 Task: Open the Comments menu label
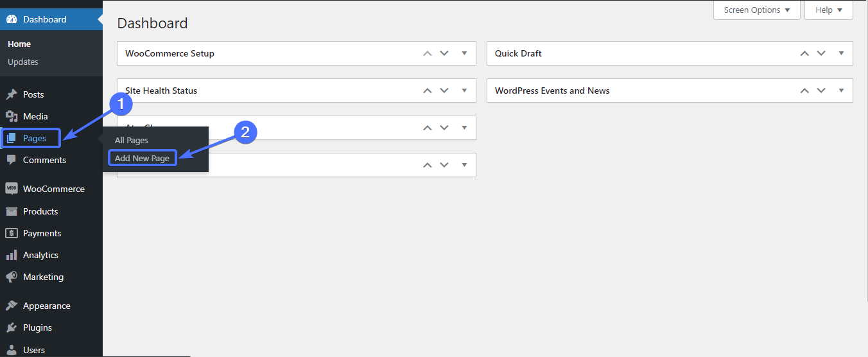tap(44, 160)
